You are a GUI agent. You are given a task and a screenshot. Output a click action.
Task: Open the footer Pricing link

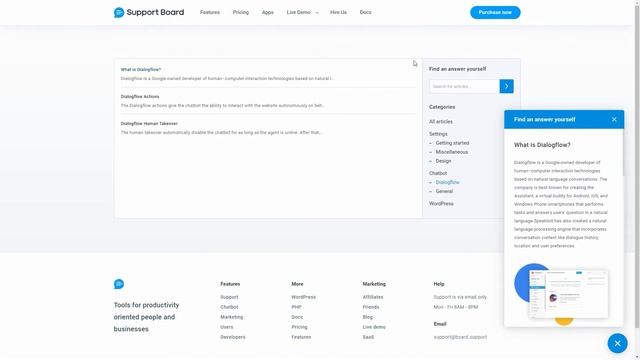tap(299, 327)
